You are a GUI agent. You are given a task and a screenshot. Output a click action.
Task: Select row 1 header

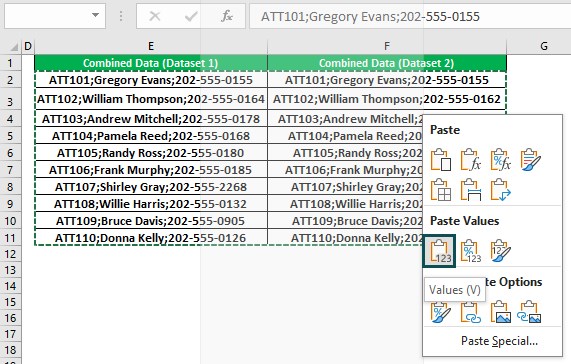[x=10, y=63]
